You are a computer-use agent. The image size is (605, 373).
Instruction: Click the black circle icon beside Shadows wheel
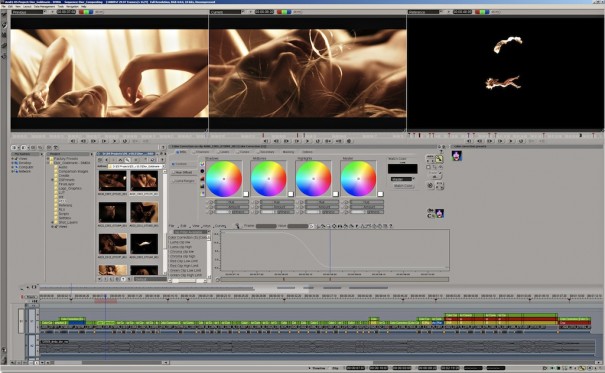tap(202, 171)
